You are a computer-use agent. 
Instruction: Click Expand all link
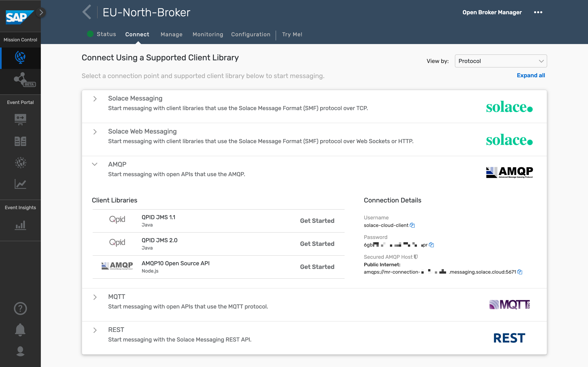coord(531,75)
